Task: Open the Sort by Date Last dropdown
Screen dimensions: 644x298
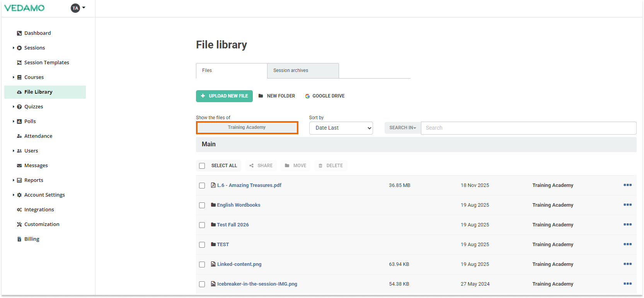Action: click(x=341, y=128)
